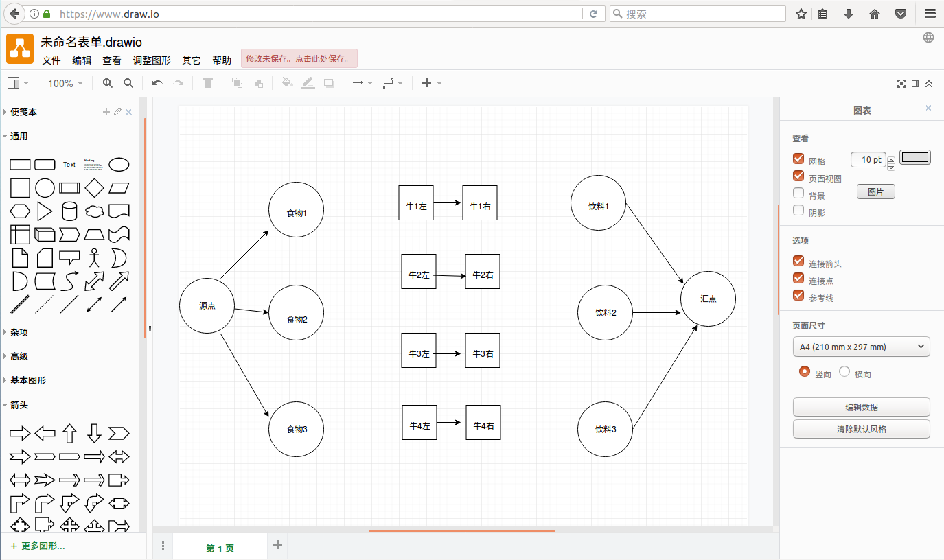Select the 横向 landscape radio button
944x560 pixels.
(x=844, y=371)
